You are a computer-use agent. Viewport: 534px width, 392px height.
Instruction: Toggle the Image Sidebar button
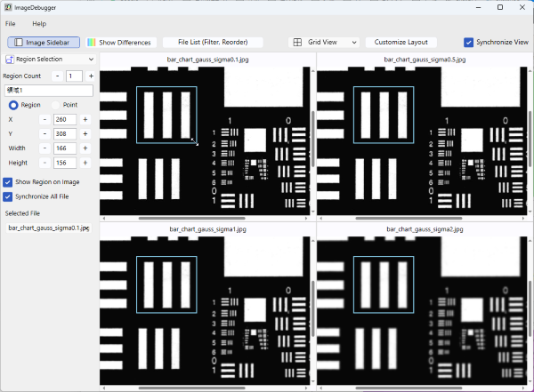click(44, 42)
